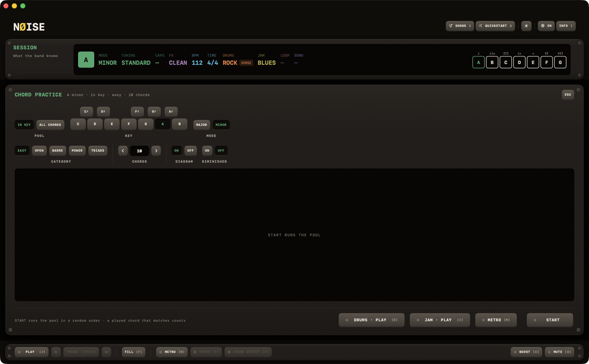This screenshot has width=589, height=364.
Task: Toggle light theme with the sun icon
Action: [526, 26]
